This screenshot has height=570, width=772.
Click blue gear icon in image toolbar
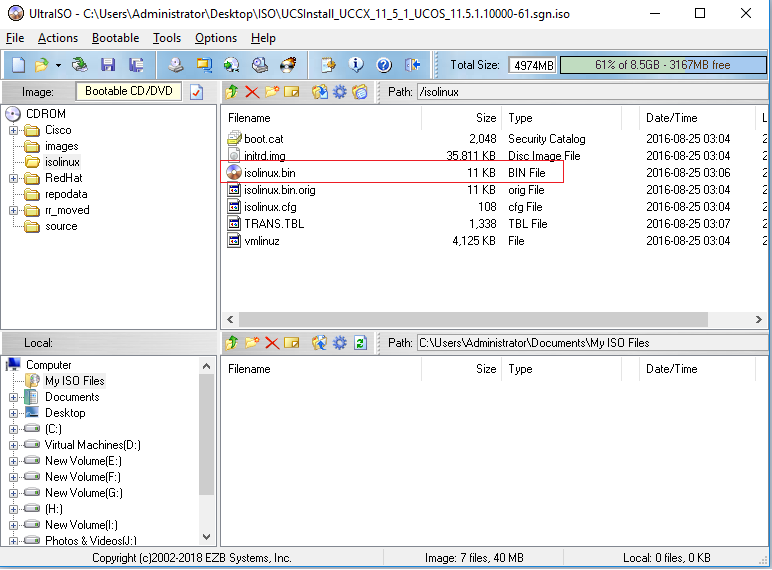click(340, 92)
